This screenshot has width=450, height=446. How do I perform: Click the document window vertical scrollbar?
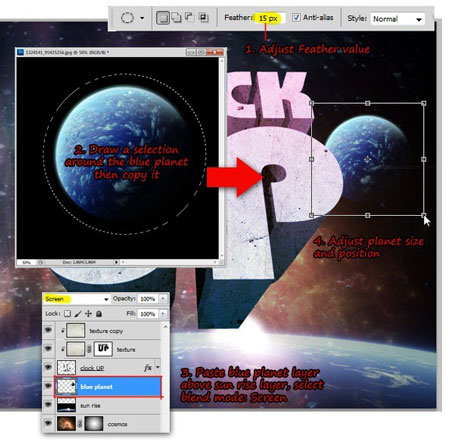click(221, 158)
